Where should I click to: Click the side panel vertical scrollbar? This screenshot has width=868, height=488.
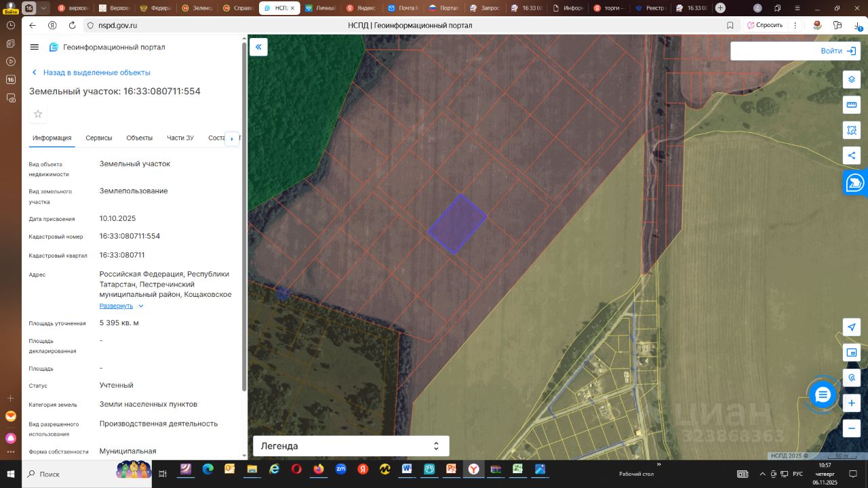[x=244, y=217]
